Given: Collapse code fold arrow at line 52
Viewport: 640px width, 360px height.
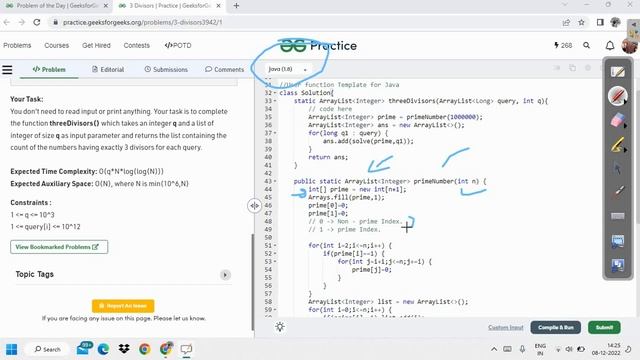Looking at the screenshot, I should (x=275, y=253).
